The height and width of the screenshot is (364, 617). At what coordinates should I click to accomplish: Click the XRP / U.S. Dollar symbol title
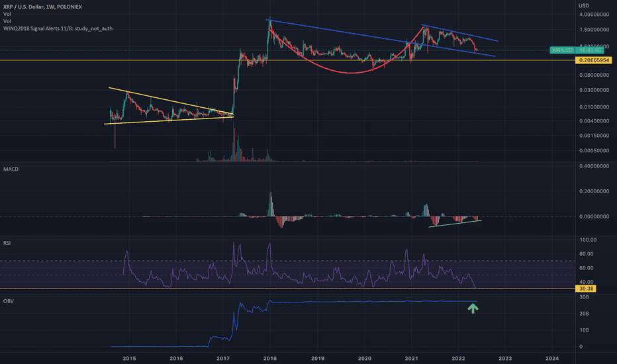pos(42,7)
